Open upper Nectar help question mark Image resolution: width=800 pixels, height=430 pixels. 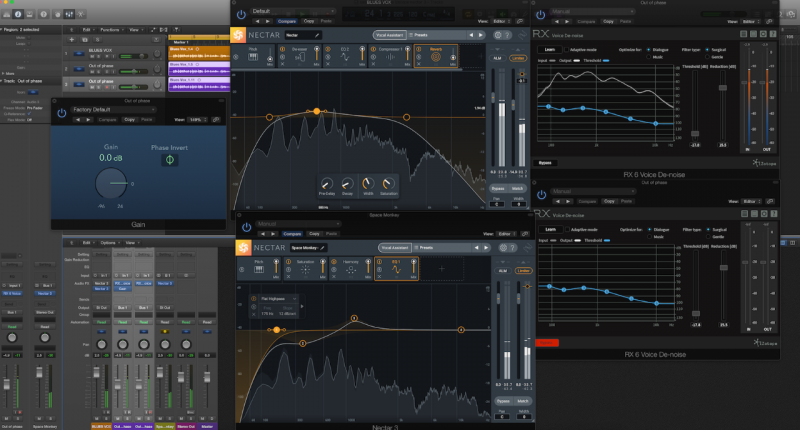click(507, 35)
